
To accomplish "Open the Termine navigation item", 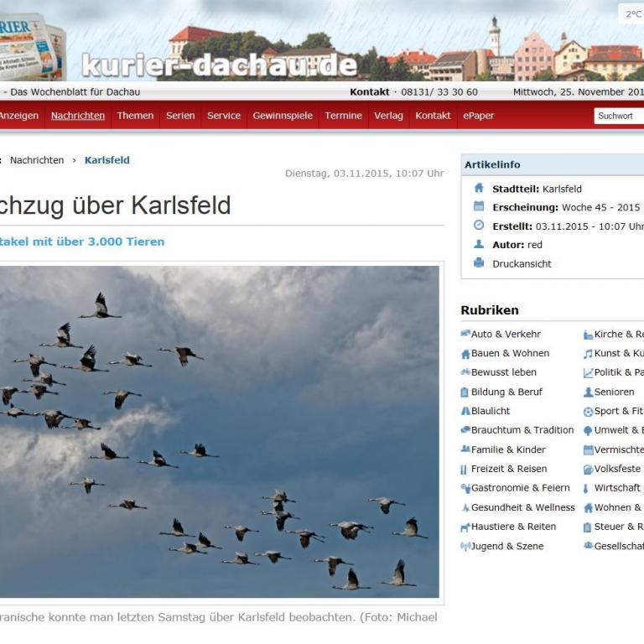I will (343, 116).
